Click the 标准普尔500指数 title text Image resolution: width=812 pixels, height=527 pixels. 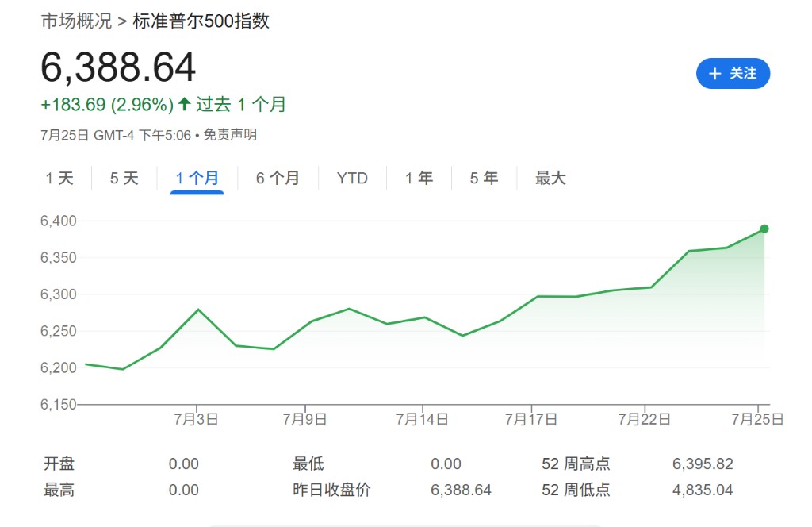click(x=201, y=21)
